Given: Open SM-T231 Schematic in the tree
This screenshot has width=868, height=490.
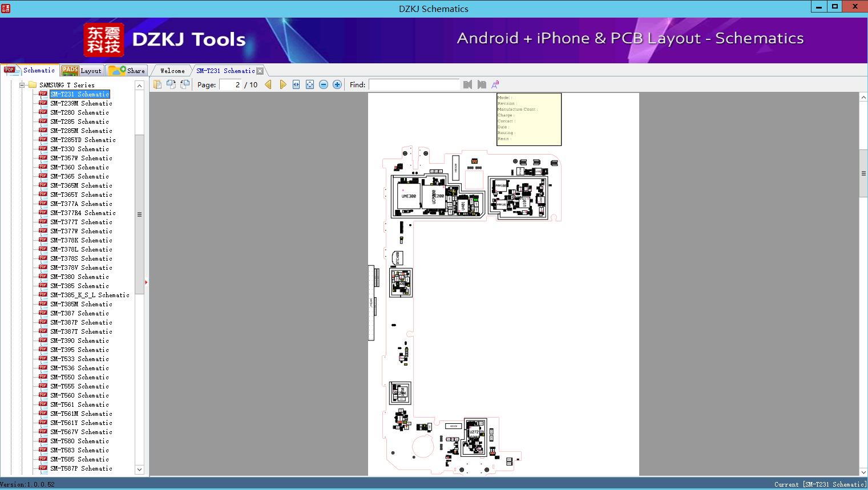Looking at the screenshot, I should (x=80, y=94).
